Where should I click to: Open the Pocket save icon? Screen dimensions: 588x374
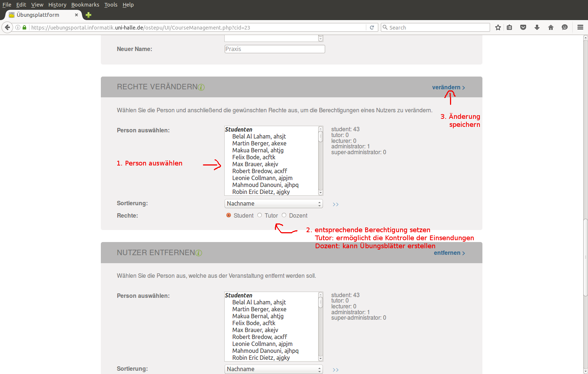pos(523,27)
